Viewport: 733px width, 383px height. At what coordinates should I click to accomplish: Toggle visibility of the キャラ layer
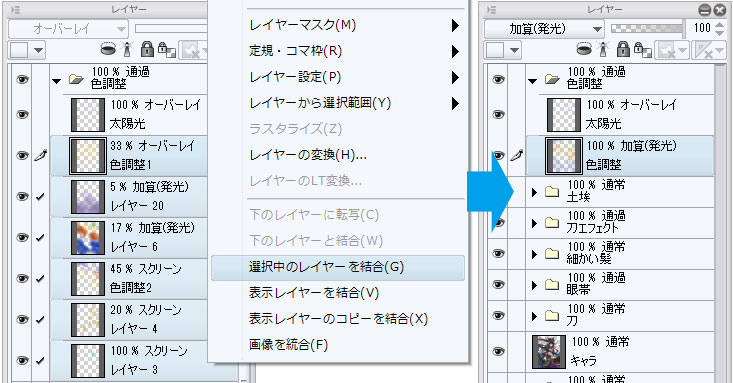pyautogui.click(x=498, y=352)
